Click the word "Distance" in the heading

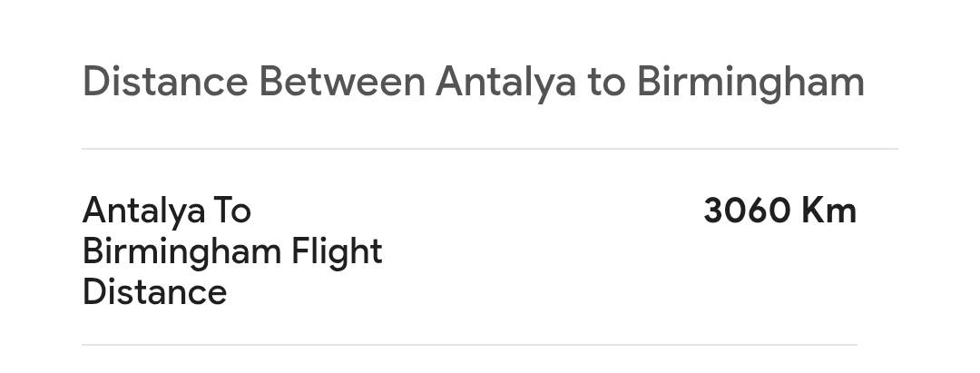click(x=164, y=82)
